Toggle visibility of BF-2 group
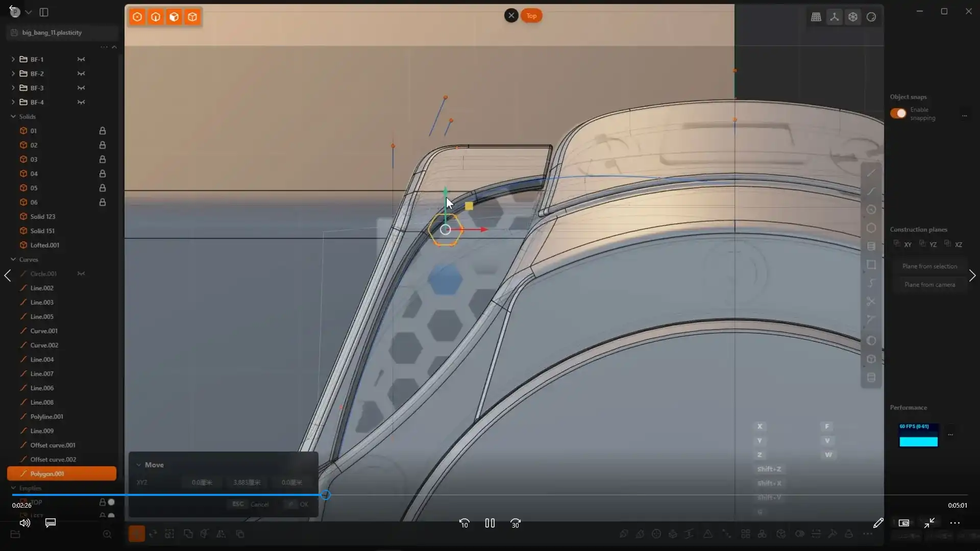The height and width of the screenshot is (551, 980). 81,73
